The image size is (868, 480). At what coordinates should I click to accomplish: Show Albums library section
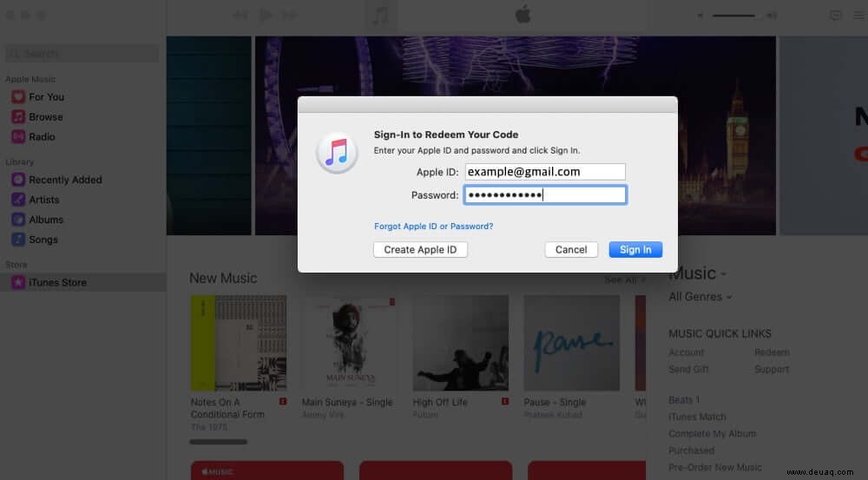[x=46, y=220]
